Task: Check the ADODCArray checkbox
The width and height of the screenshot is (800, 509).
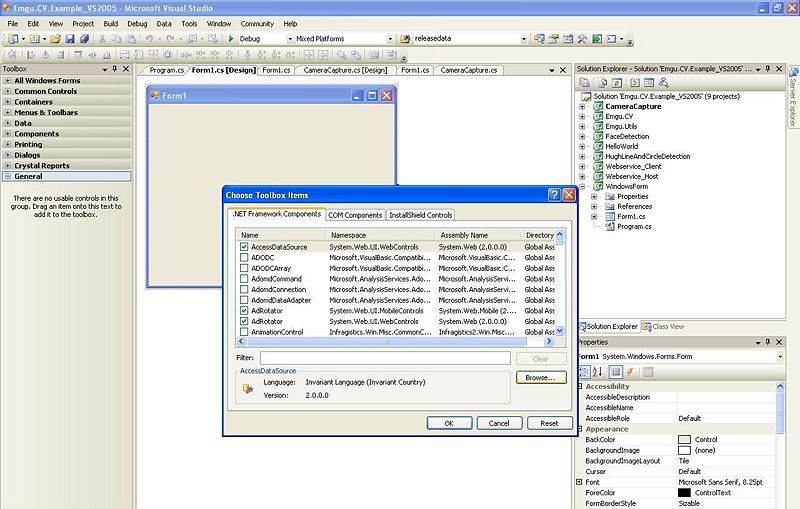Action: [x=244, y=268]
